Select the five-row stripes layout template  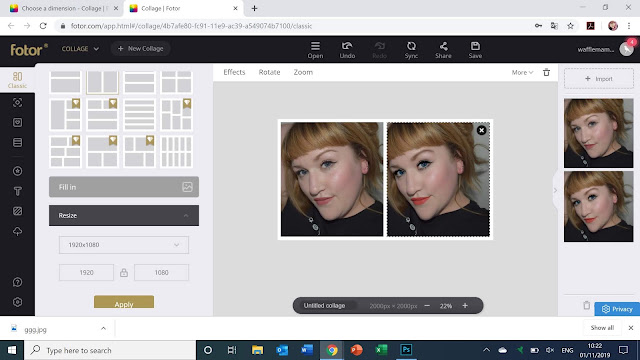[x=139, y=115]
